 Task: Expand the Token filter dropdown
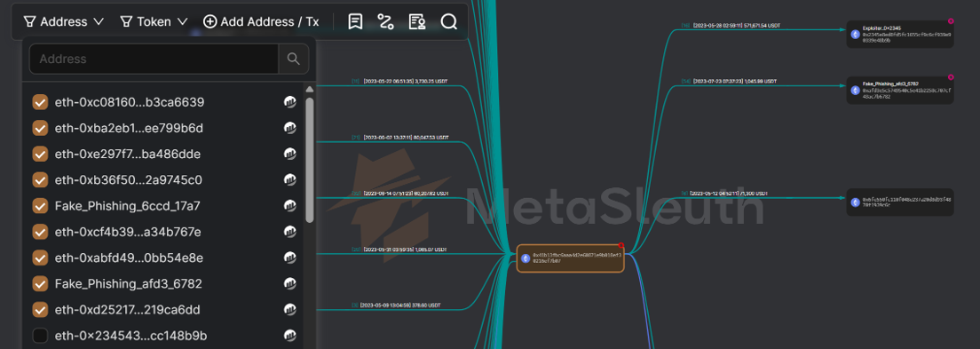click(154, 22)
